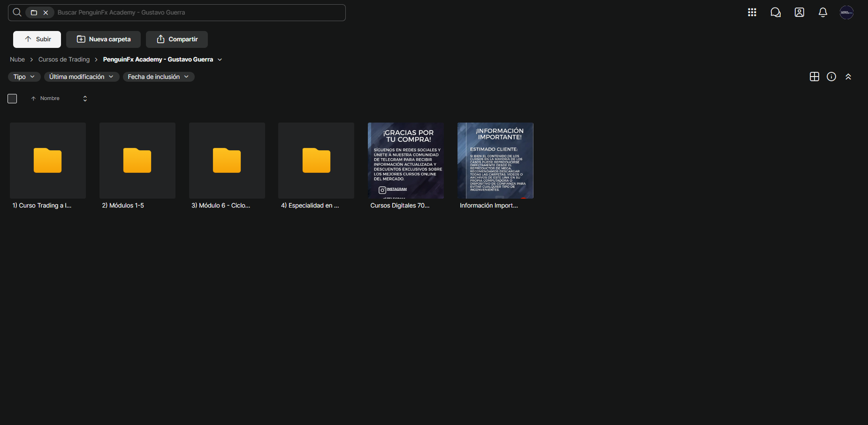Open Última modificación filter dropdown
868x425 pixels.
(82, 77)
